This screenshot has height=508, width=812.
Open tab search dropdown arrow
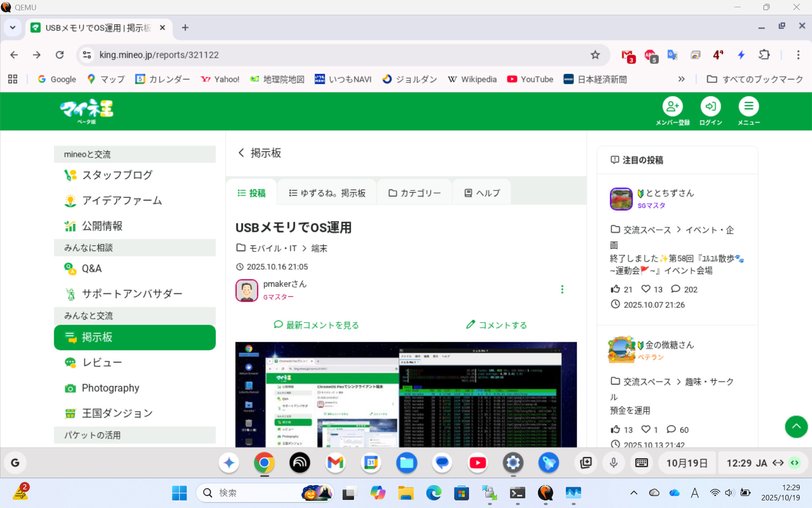(13, 28)
